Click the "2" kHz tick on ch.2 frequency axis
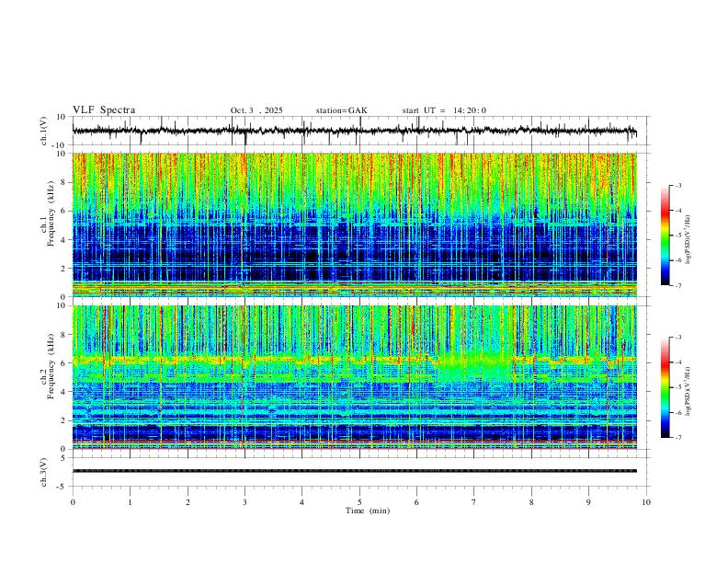The height and width of the screenshot is (563, 728). tap(63, 420)
